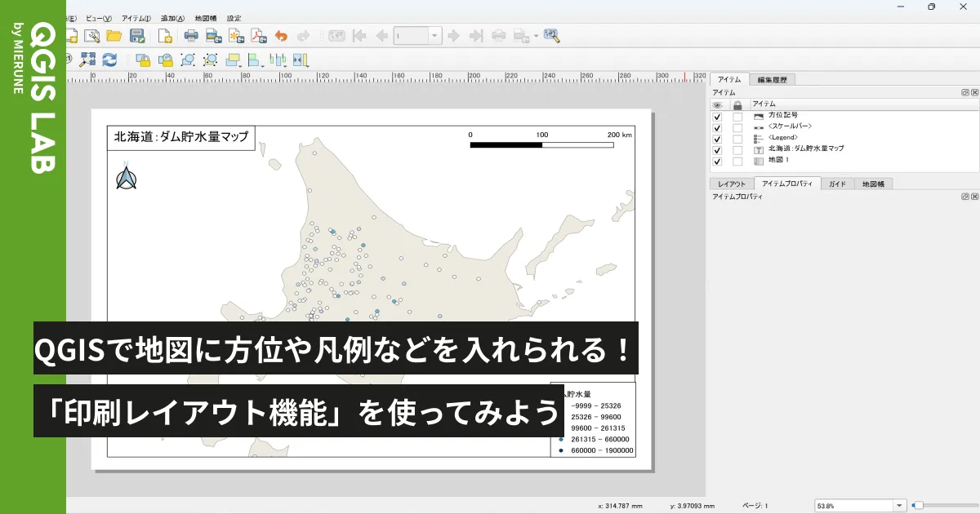Open the zoom level dropdown showing 53.8%
980x514 pixels.
point(899,504)
